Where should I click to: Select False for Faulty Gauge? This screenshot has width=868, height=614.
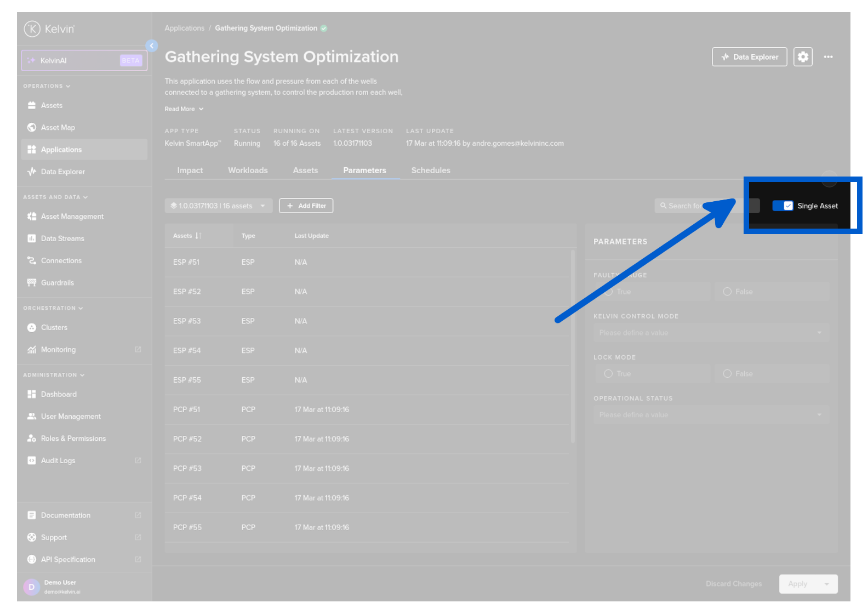(727, 292)
